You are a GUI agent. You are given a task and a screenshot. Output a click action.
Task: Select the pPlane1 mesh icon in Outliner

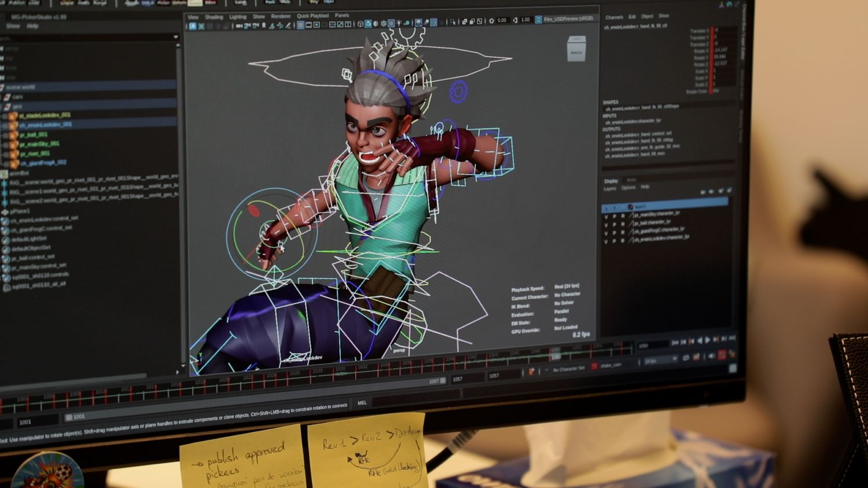pos(5,211)
